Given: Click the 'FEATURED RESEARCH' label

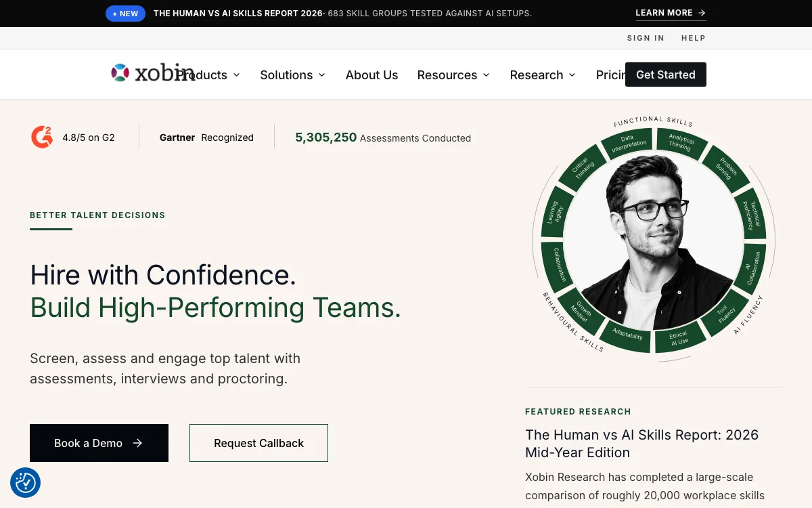Looking at the screenshot, I should point(578,412).
